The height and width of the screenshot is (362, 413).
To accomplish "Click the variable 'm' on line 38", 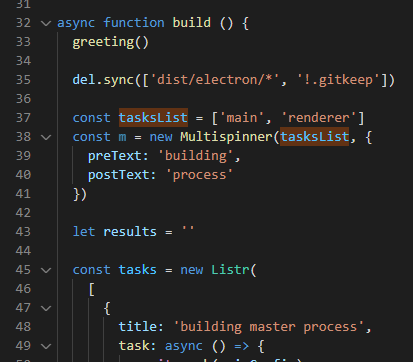I will 122,137.
